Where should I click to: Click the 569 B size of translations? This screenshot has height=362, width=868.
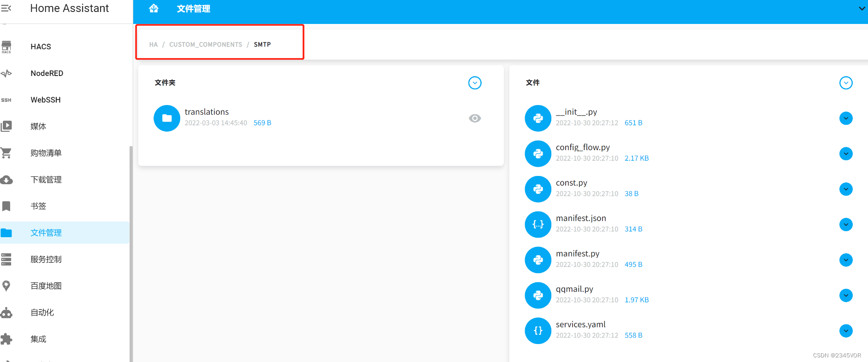262,123
